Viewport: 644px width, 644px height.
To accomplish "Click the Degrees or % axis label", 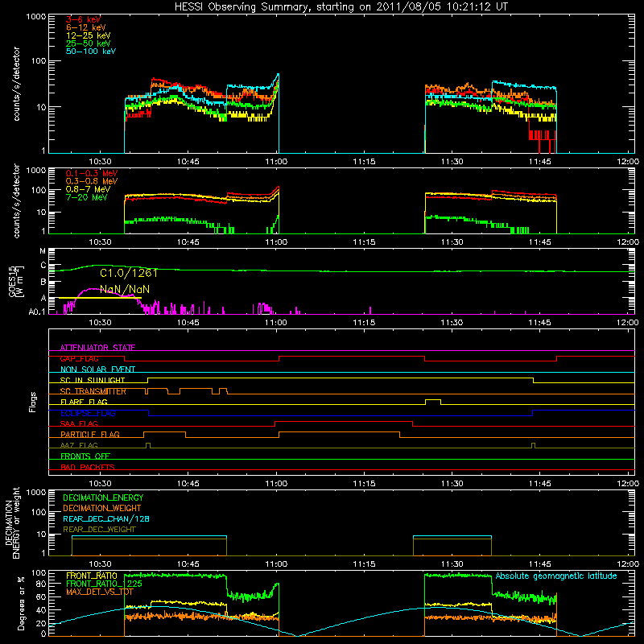I will (x=21, y=604).
